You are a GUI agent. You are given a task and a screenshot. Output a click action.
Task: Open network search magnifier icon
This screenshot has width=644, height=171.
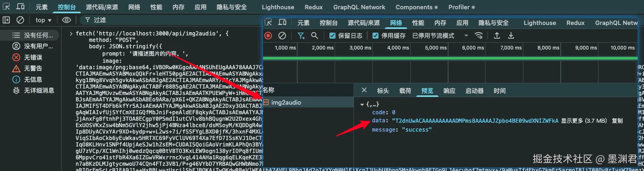coord(315,36)
